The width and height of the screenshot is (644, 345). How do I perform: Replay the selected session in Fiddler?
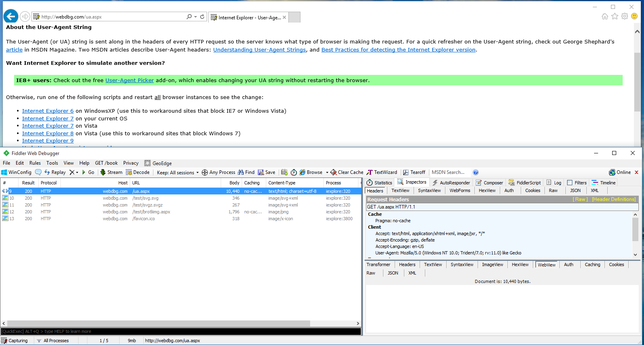coord(55,172)
